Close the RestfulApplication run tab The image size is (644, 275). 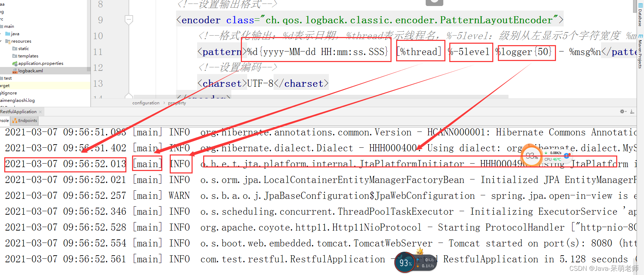coord(40,112)
